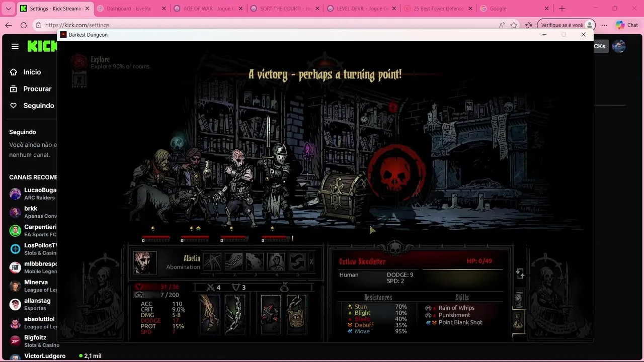Open the allanstag recommended channel
The height and width of the screenshot is (362, 644).
[32, 304]
